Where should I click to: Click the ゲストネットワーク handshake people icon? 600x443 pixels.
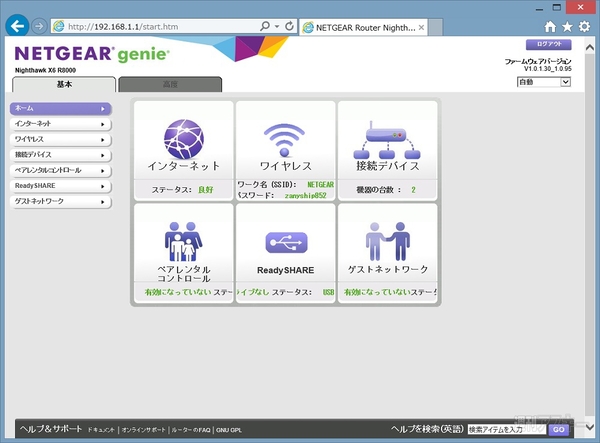point(387,240)
